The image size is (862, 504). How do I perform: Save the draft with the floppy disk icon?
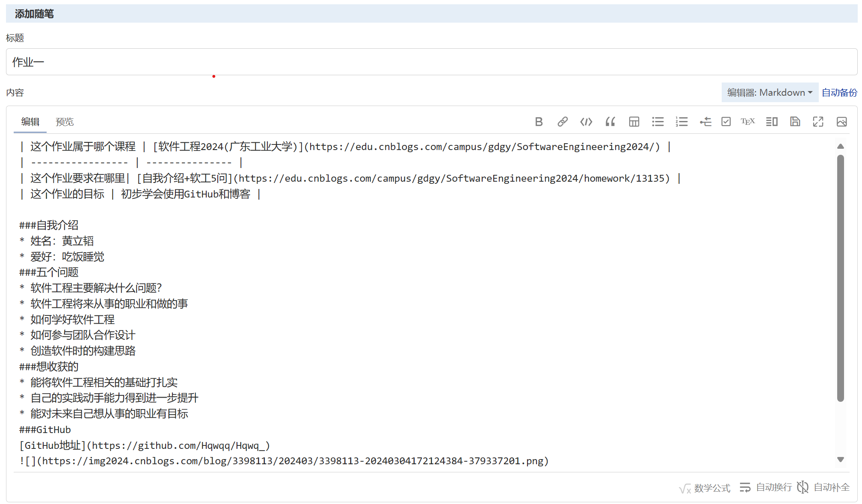tap(795, 122)
